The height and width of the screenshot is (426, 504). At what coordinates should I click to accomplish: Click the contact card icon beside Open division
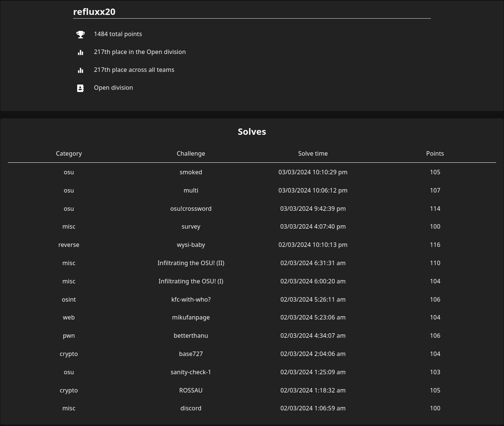(x=81, y=88)
